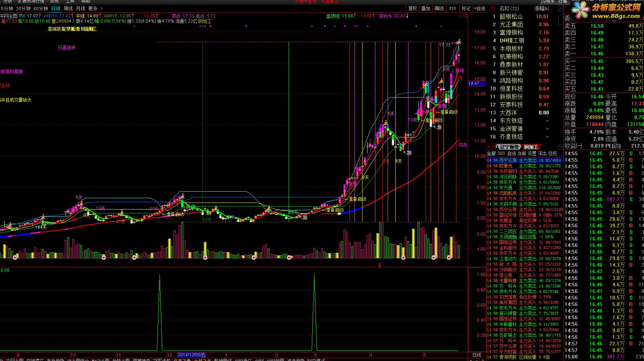The image size is (644, 361).
Task: Select stock 鸿路钢构 in list
Action: tap(511, 81)
